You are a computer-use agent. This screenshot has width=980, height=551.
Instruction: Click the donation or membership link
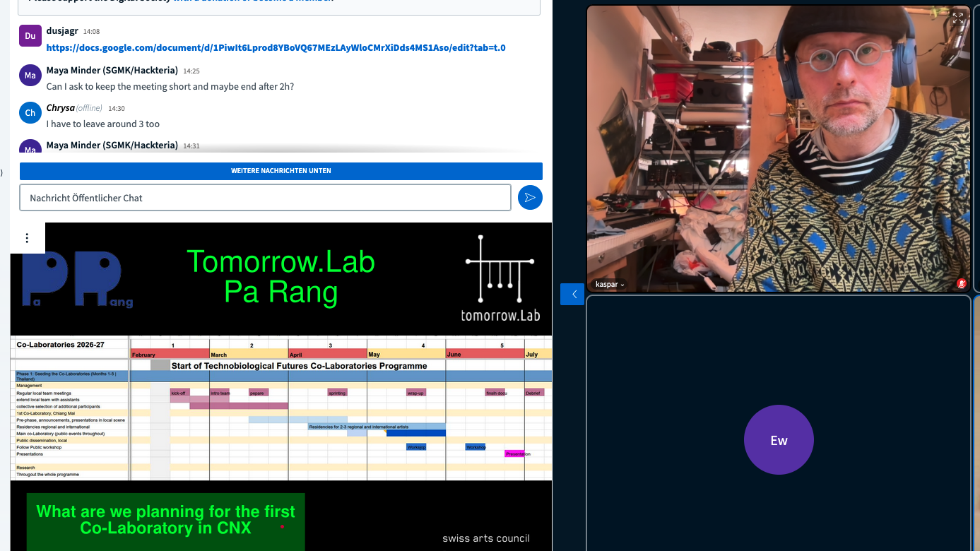click(x=253, y=1)
